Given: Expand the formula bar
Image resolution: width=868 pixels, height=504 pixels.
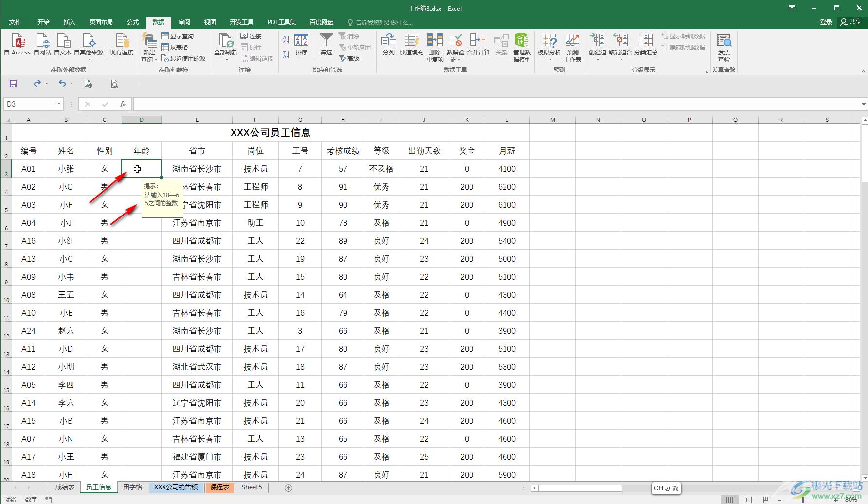Looking at the screenshot, I should (x=864, y=104).
